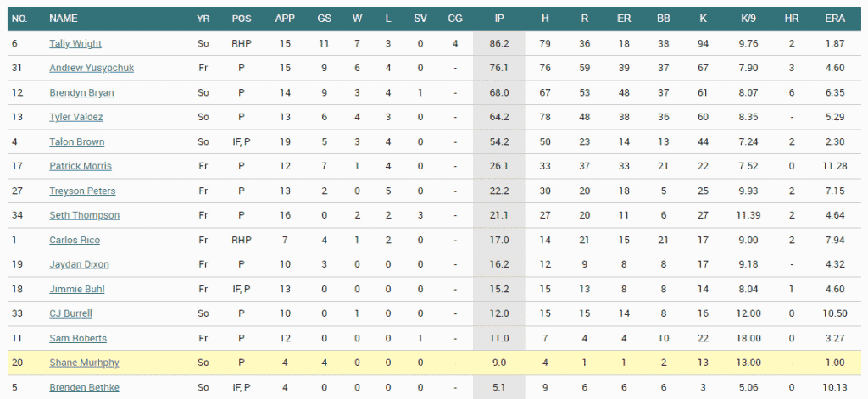Open Tally Wright's player page
This screenshot has width=868, height=399.
coord(75,43)
